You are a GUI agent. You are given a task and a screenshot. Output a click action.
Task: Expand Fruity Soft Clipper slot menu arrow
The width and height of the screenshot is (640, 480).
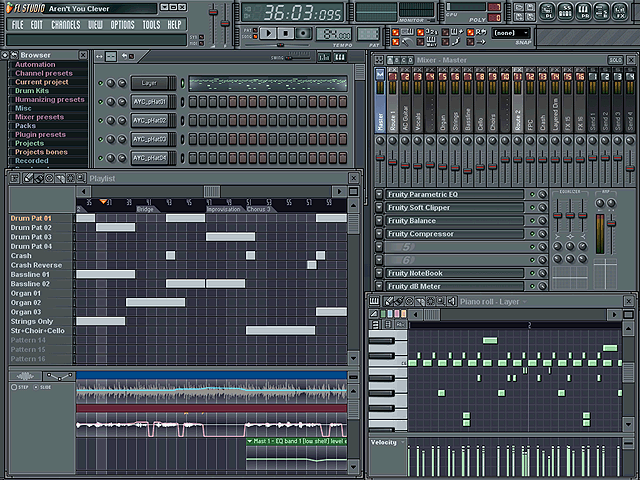point(379,207)
